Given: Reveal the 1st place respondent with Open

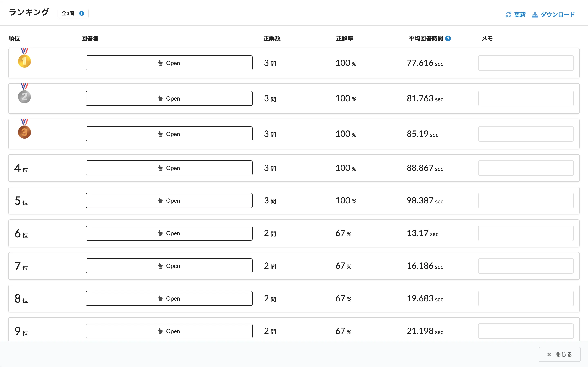Looking at the screenshot, I should pos(169,63).
